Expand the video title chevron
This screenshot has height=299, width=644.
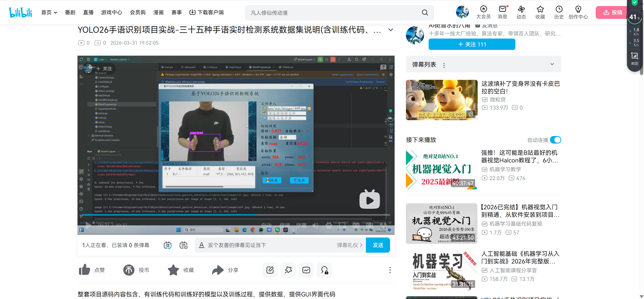coord(391,30)
